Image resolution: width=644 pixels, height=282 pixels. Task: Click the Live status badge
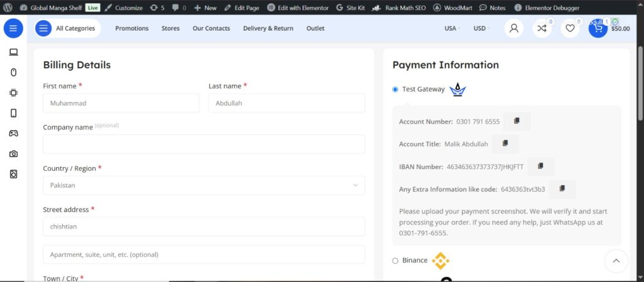pyautogui.click(x=93, y=8)
